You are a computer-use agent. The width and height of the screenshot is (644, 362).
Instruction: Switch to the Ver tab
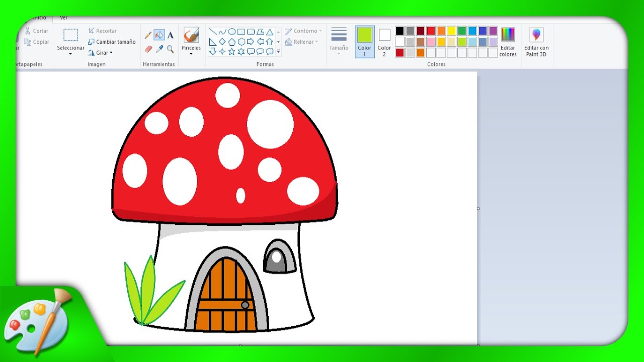point(64,18)
